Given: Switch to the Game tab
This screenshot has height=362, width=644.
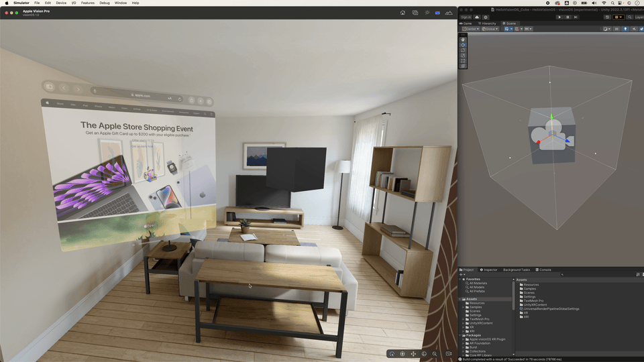Looking at the screenshot, I should [466, 23].
